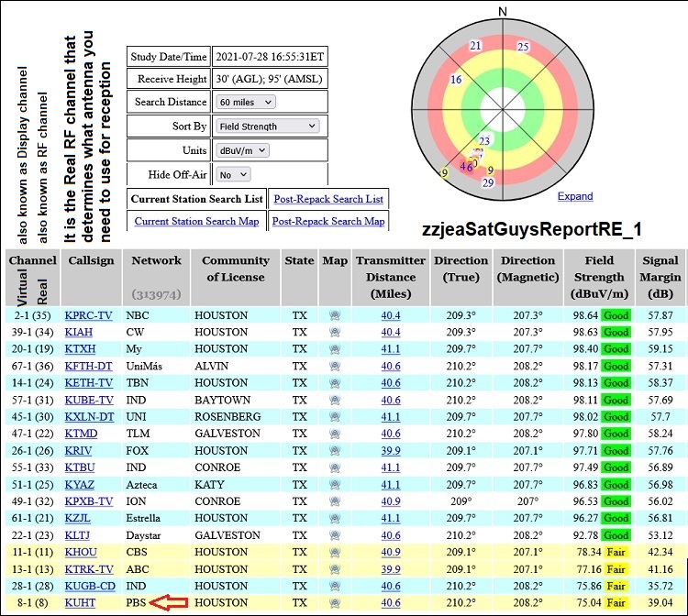Click the 59.15 signal margin value
The width and height of the screenshot is (688, 616).
tap(660, 349)
